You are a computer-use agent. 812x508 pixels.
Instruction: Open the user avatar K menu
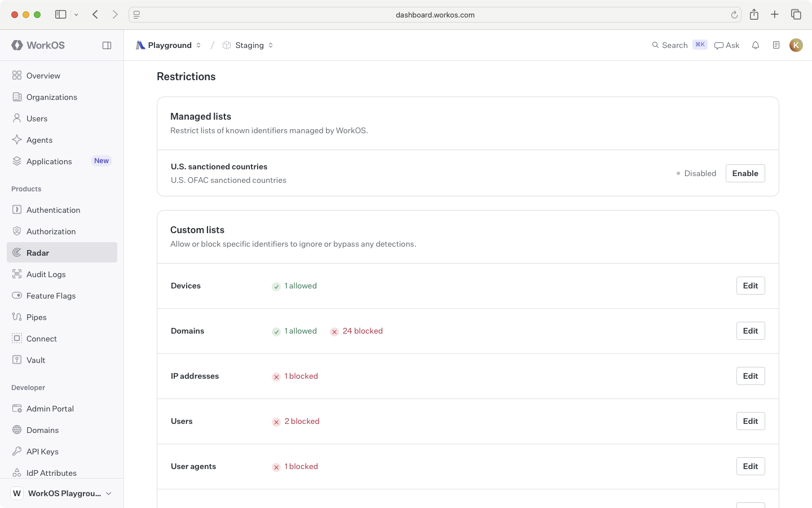coord(796,45)
